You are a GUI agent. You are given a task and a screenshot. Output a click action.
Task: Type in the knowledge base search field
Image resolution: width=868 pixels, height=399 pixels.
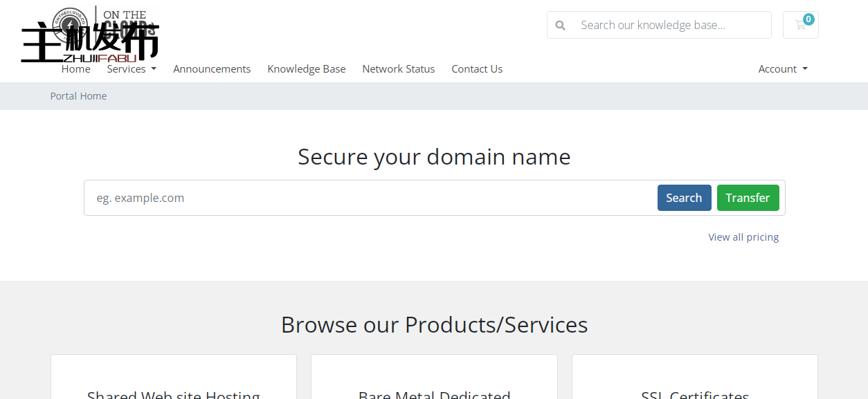point(671,26)
